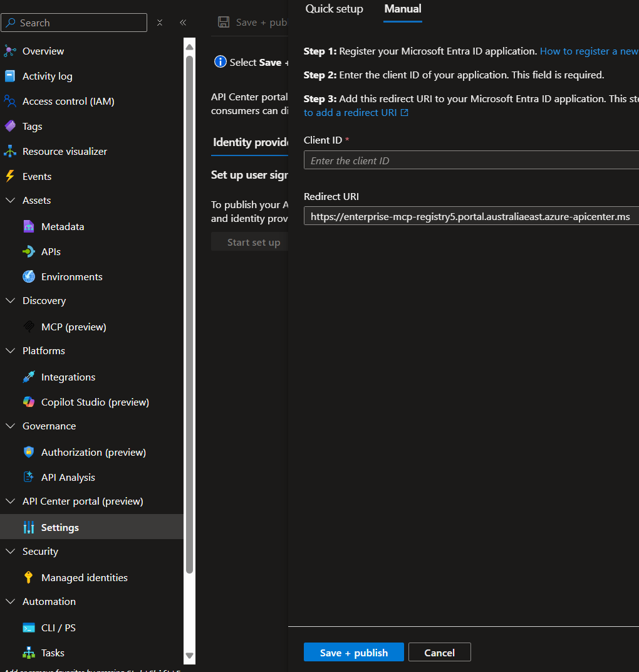Open Authorization (preview) shield icon
Viewport: 639px width, 672px height.
coord(28,452)
